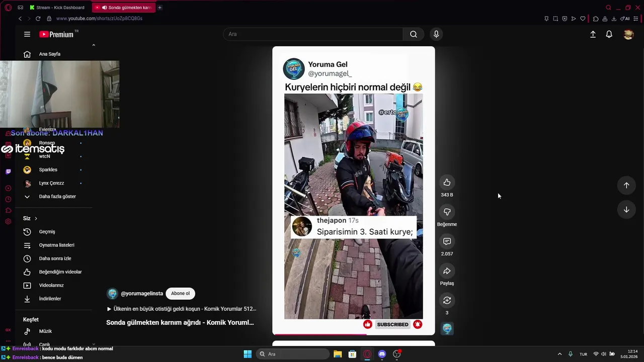Screen dimensions: 644x362
Task: Dislike the short via Beğenme thumbs-down
Action: (x=447, y=212)
